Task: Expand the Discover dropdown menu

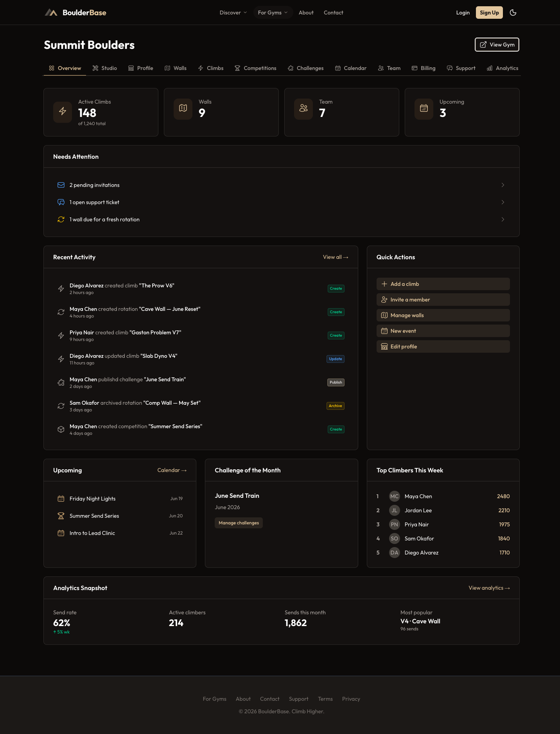Action: click(233, 13)
